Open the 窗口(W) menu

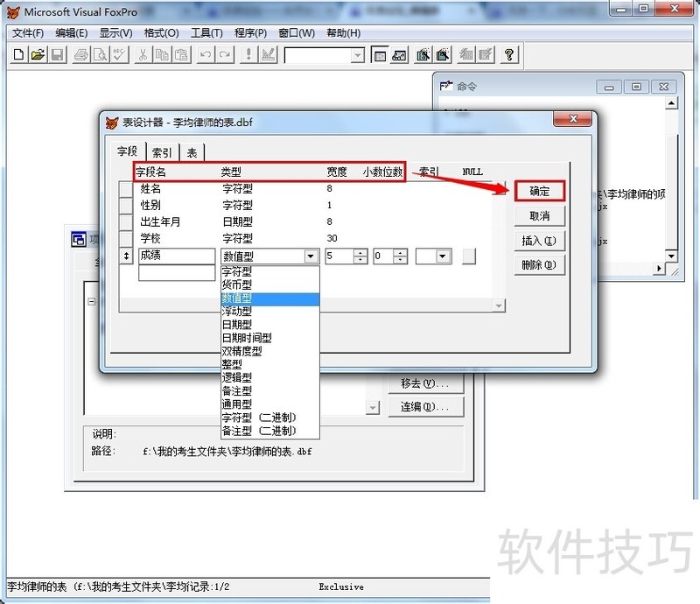[297, 33]
